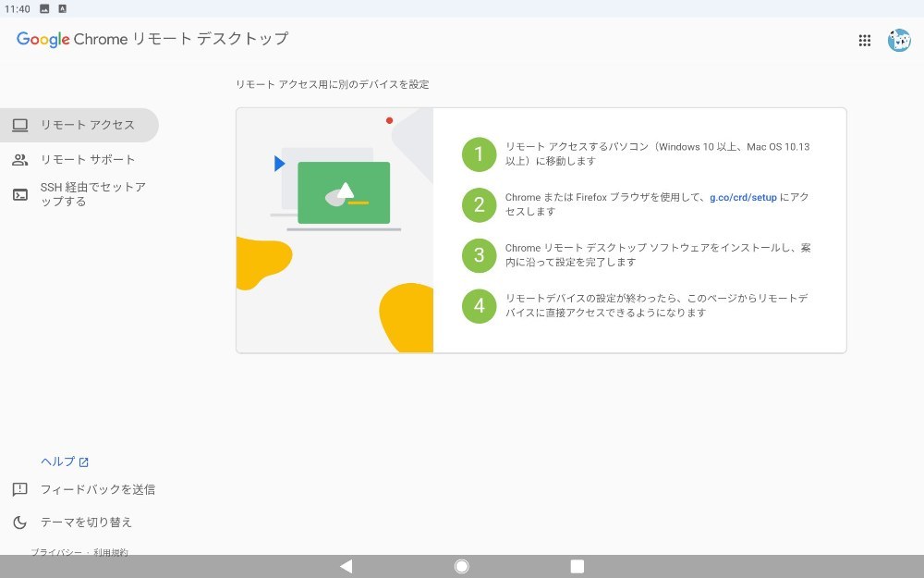This screenshot has height=578, width=924.
Task: Tap the Android back button
Action: 346,566
